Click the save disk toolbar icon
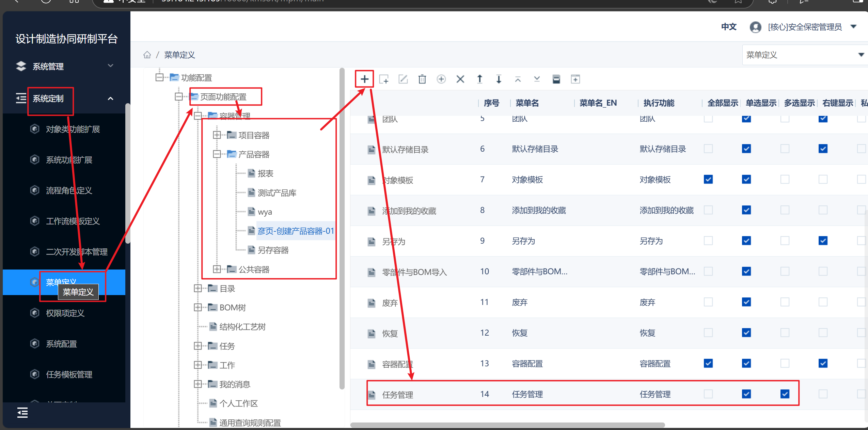 [556, 79]
